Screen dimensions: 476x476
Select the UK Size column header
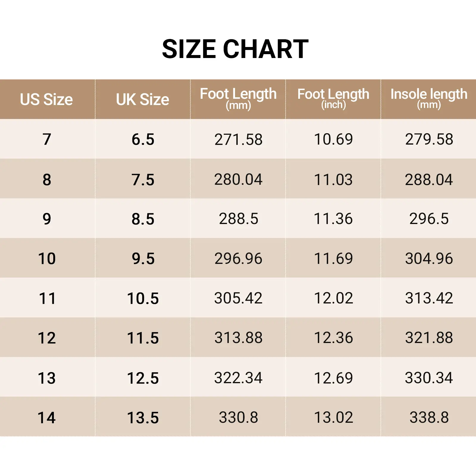pyautogui.click(x=143, y=99)
